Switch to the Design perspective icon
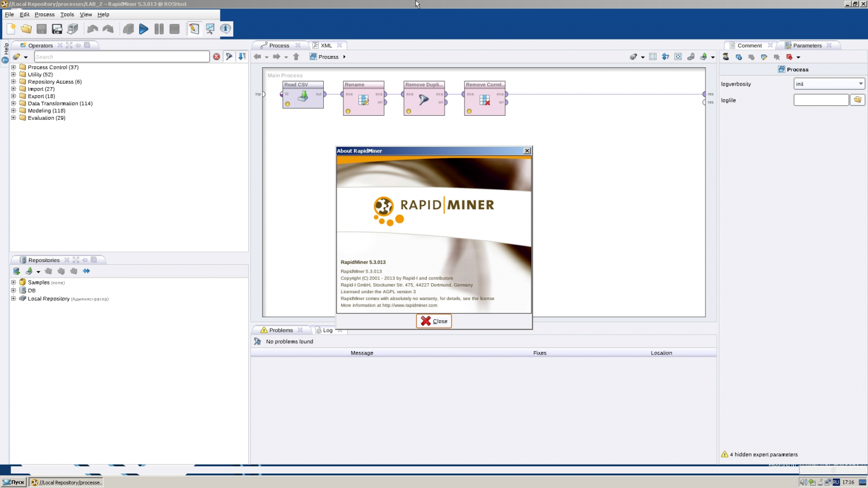The height and width of the screenshot is (488, 868). 194,28
